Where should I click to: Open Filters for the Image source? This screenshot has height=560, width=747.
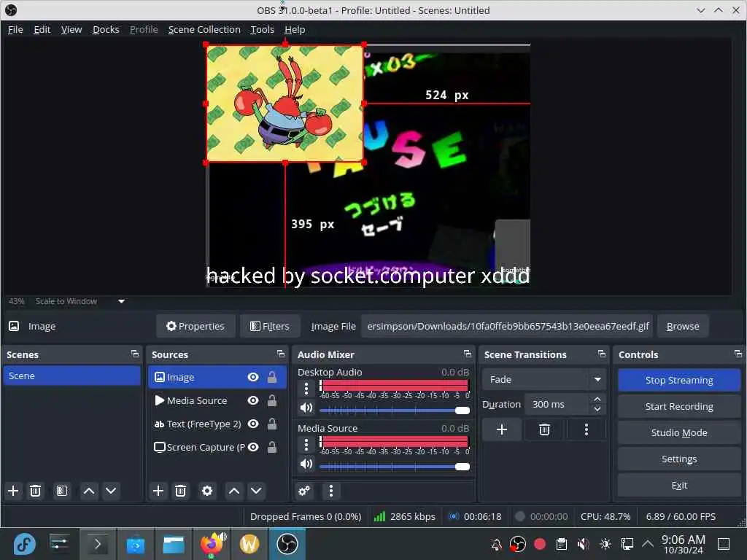coord(270,326)
